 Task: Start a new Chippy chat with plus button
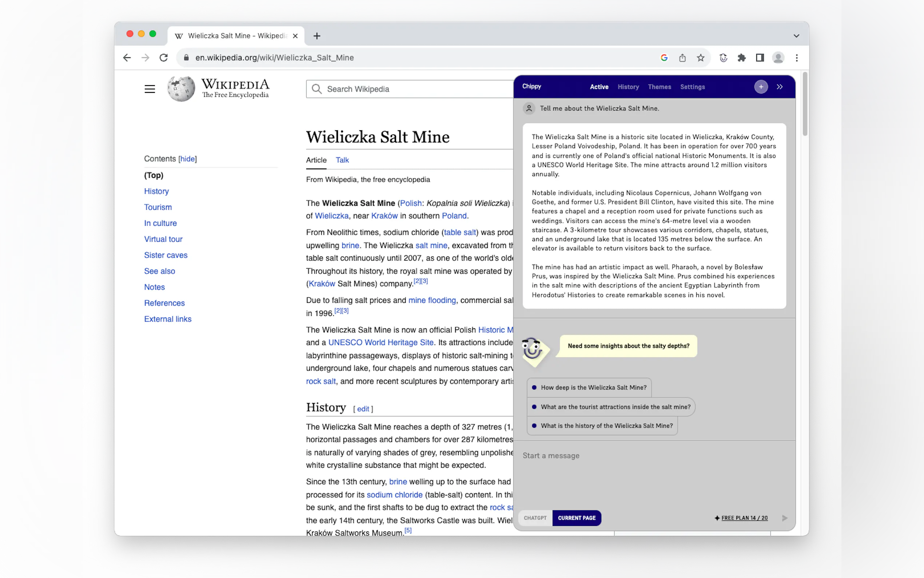(761, 87)
